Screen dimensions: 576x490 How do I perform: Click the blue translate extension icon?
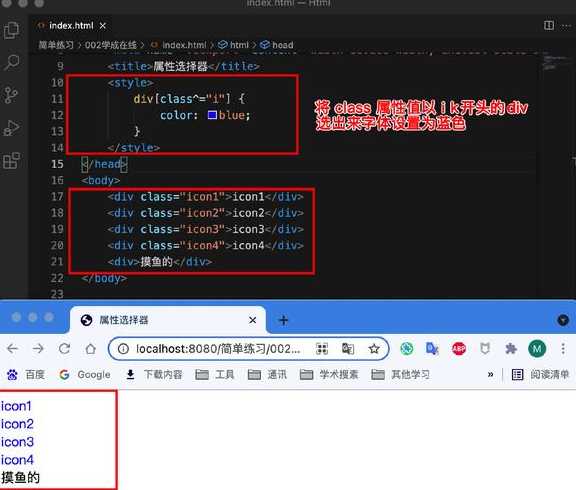tap(432, 349)
